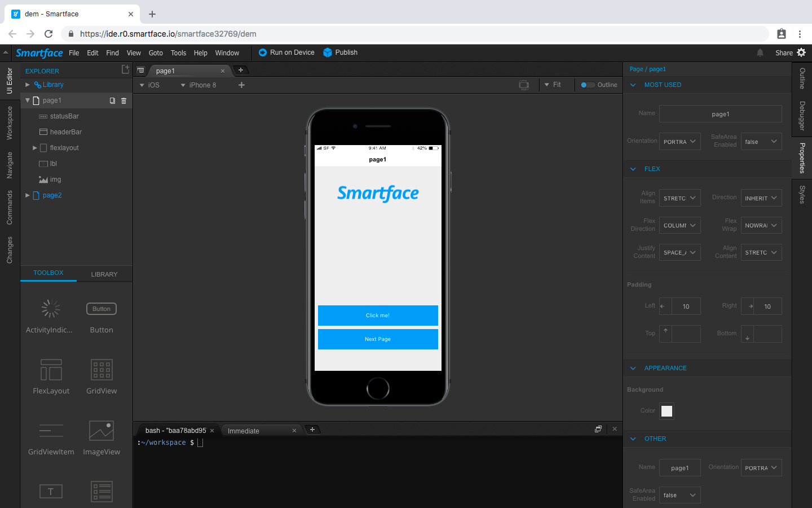The height and width of the screenshot is (508, 812).
Task: Maximize the terminal panel
Action: (598, 429)
